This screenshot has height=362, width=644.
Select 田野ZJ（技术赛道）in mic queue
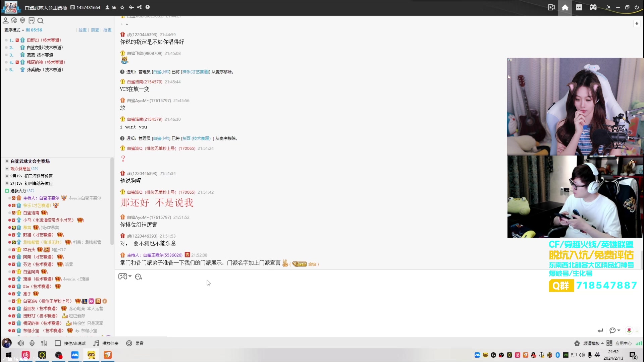coord(44,40)
